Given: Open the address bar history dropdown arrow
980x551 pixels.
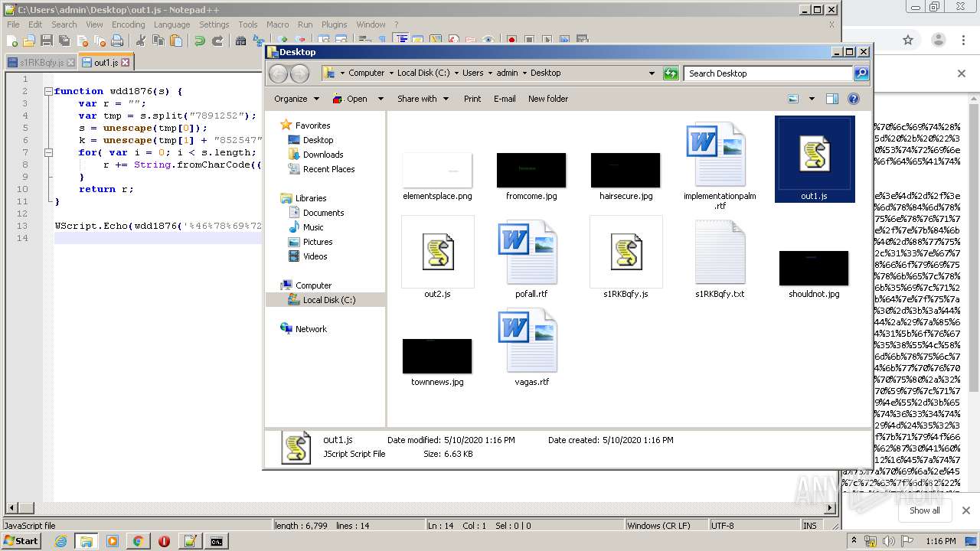Looking at the screenshot, I should [652, 73].
